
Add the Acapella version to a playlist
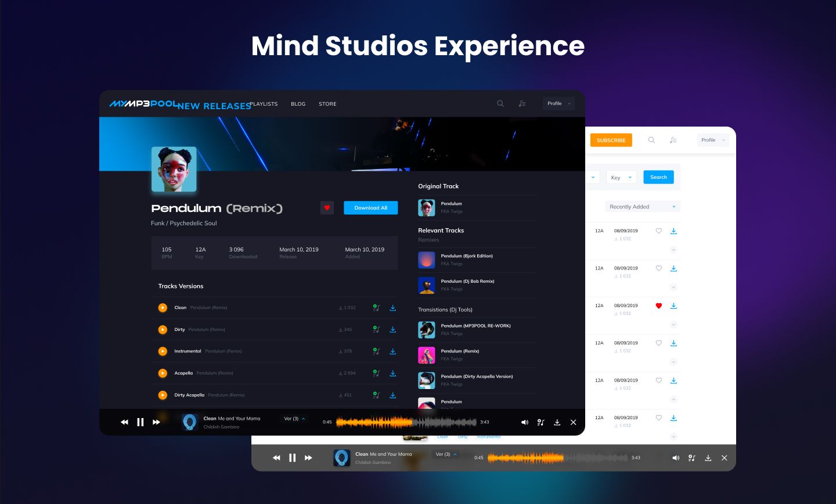(x=376, y=373)
